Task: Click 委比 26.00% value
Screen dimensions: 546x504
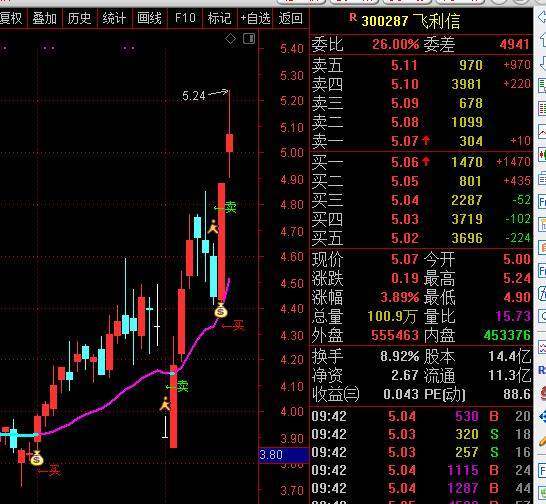Action: pos(395,44)
